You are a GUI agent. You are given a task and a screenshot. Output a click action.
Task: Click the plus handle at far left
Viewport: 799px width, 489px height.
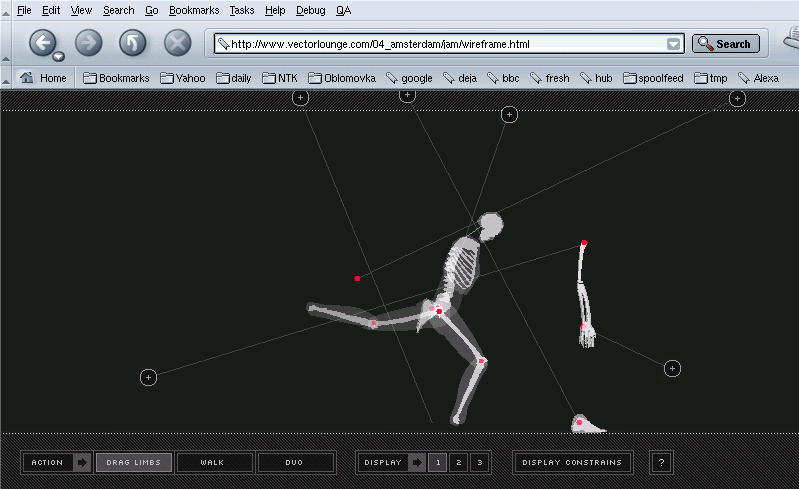point(148,377)
